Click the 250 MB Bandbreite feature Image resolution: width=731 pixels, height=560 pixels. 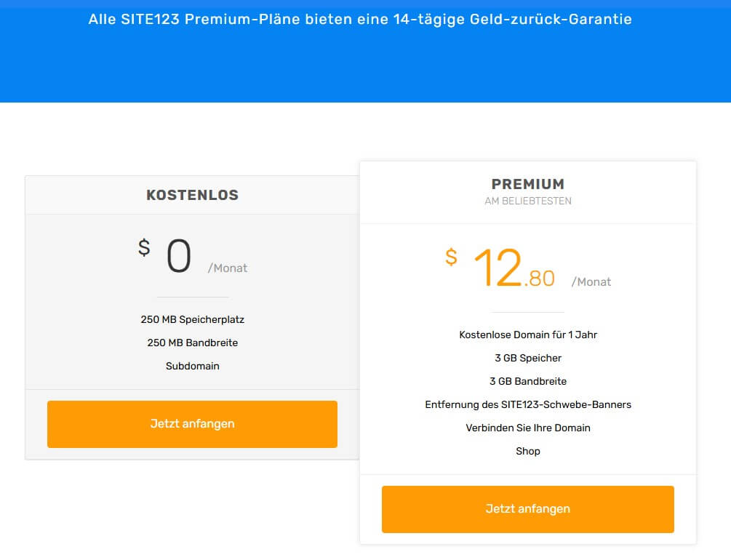click(192, 343)
